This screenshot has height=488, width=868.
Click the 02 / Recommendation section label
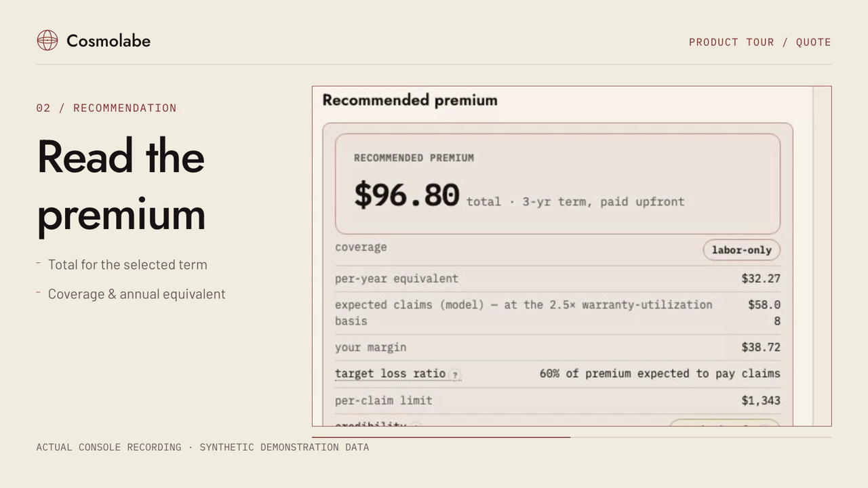(x=106, y=108)
